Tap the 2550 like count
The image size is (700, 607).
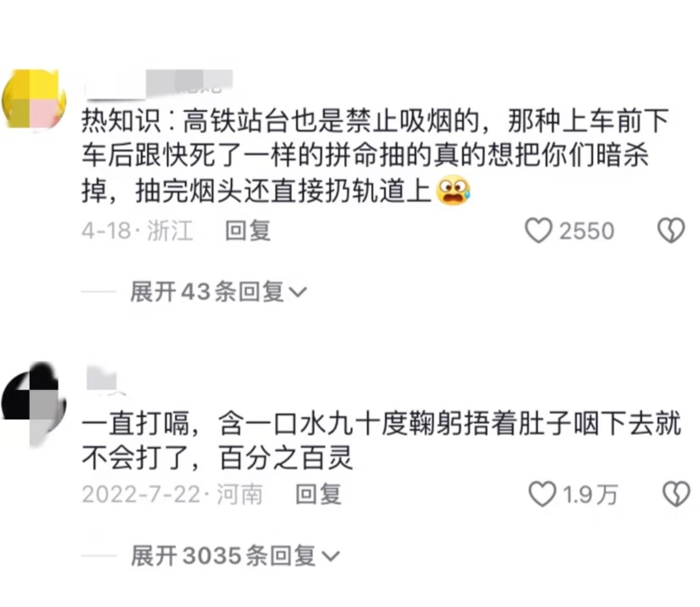click(x=587, y=231)
